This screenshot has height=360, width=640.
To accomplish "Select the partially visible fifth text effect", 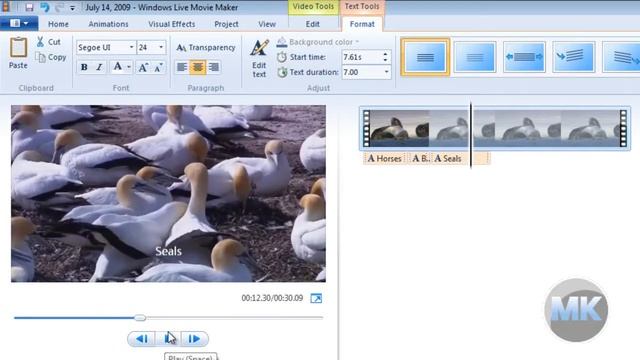I will pos(621,57).
